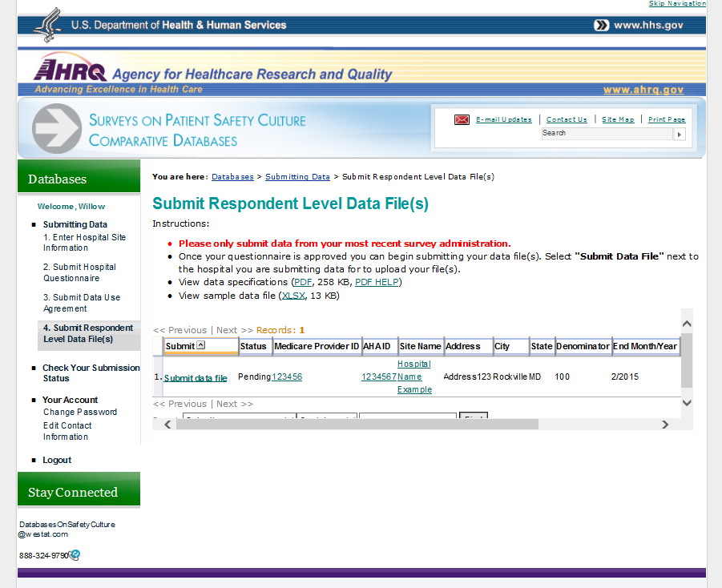Viewport: 722px width, 588px height.
Task: Click Logout in the sidebar
Action: [x=57, y=460]
